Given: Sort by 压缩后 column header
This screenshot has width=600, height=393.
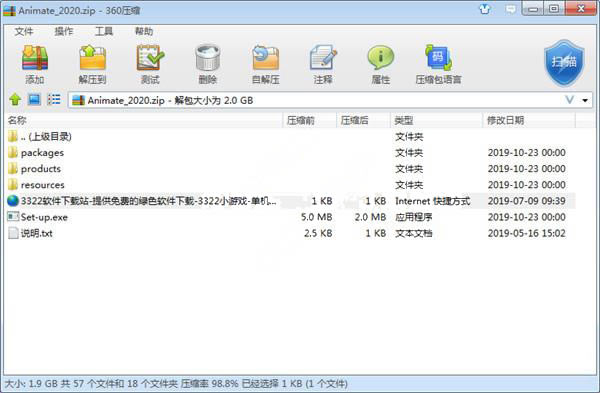Looking at the screenshot, I should coord(364,121).
